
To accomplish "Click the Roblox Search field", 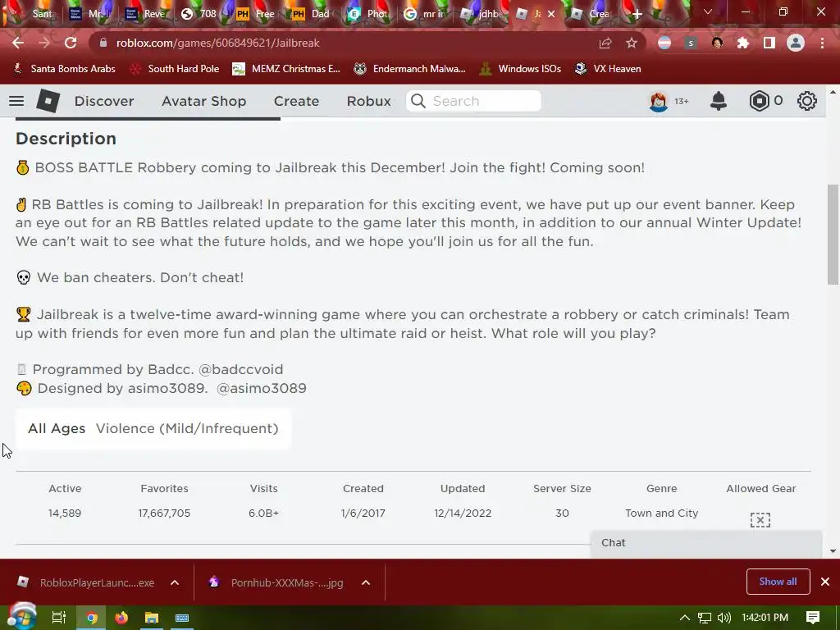I will (x=473, y=101).
